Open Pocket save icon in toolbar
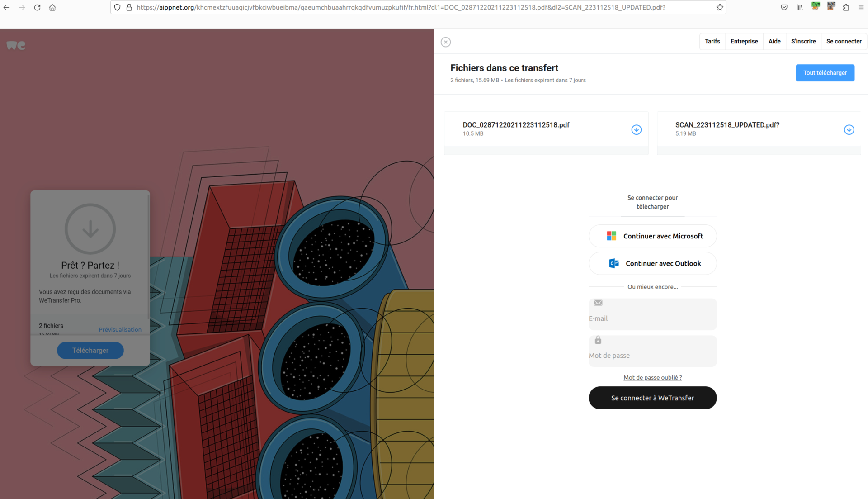This screenshot has height=499, width=868. pyautogui.click(x=784, y=7)
